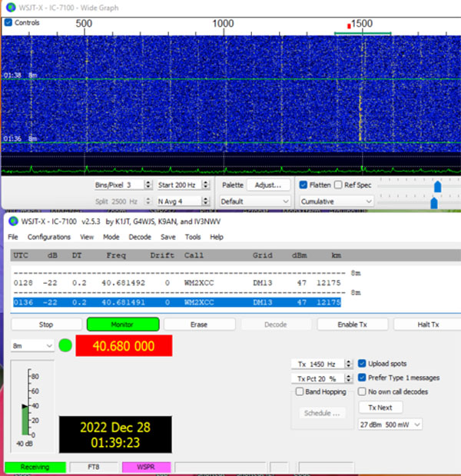
Task: Click the 40 dB level readout
Action: click(25, 444)
